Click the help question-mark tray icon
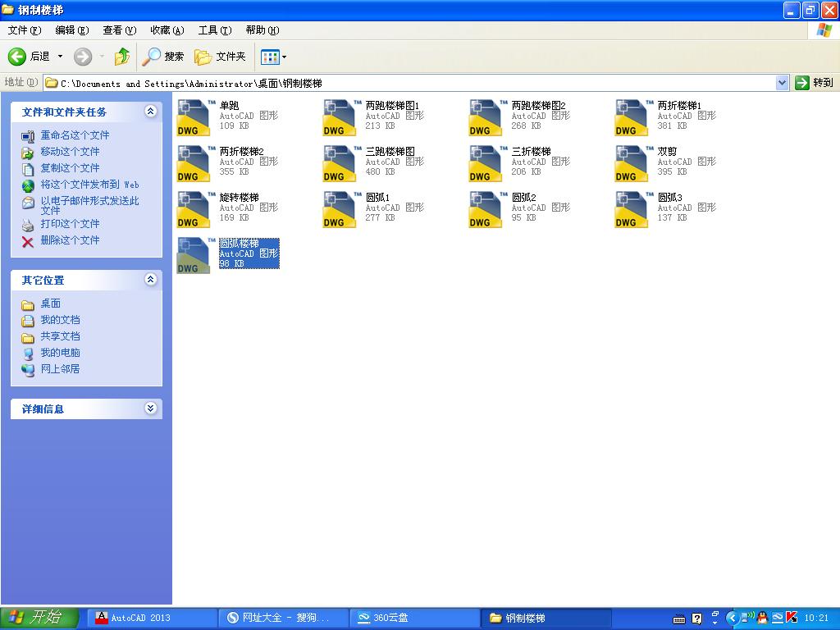 (696, 619)
